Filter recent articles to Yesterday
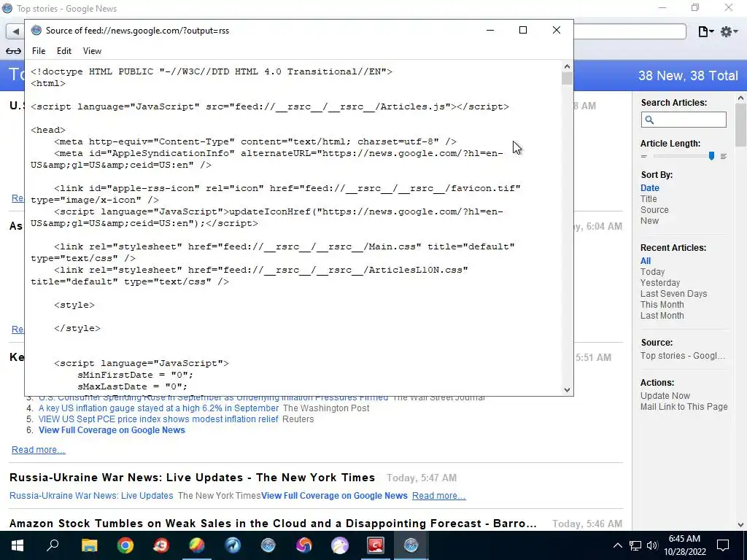The height and width of the screenshot is (560, 747). click(x=659, y=283)
